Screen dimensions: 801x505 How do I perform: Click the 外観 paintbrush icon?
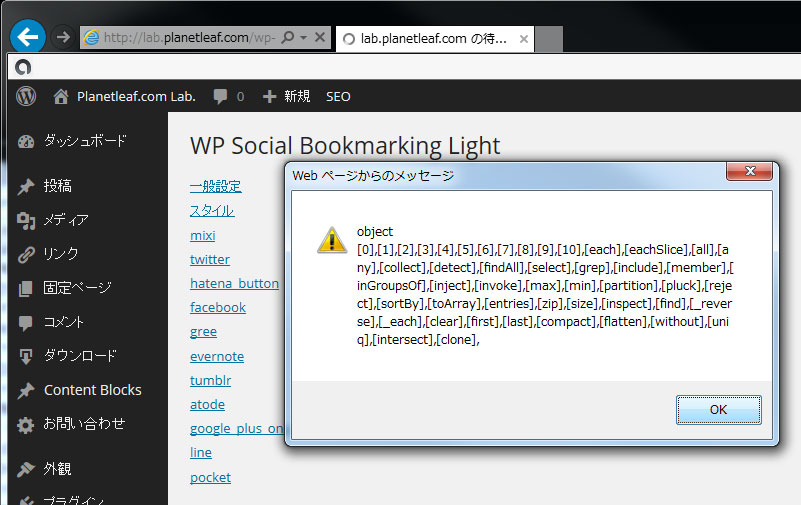[x=26, y=469]
